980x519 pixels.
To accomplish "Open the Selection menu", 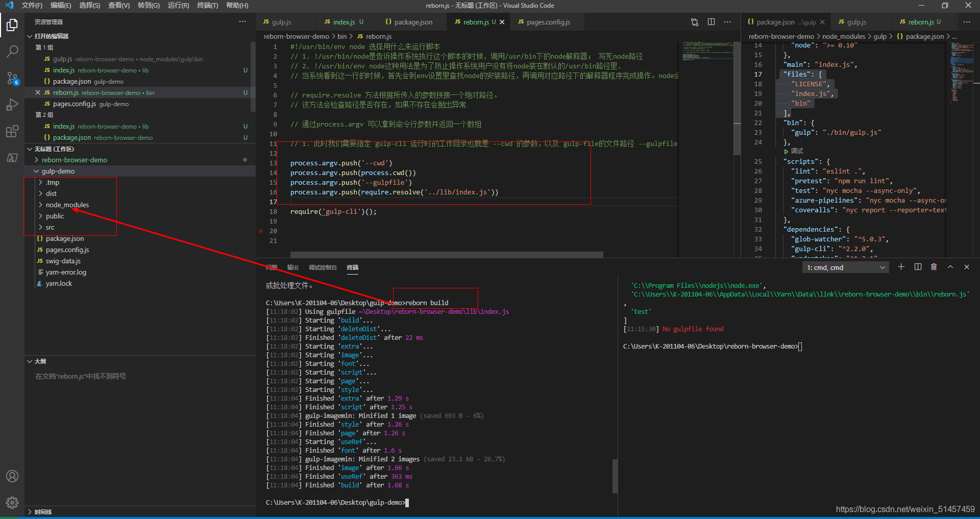I will (90, 6).
